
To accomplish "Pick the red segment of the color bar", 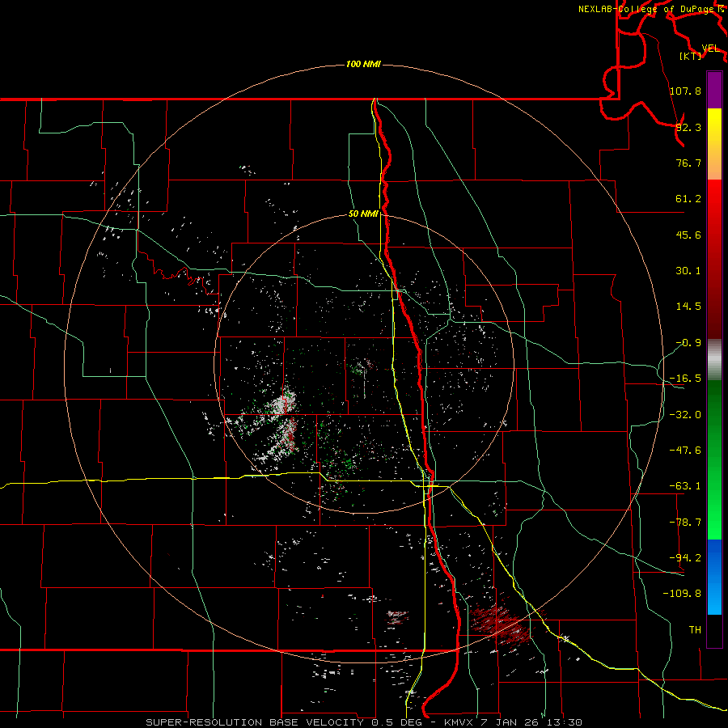I will pyautogui.click(x=714, y=259).
